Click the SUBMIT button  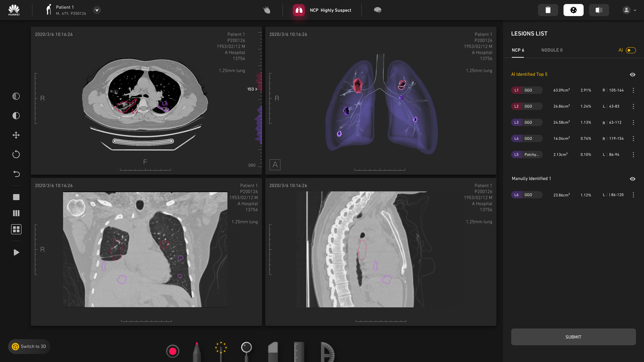click(573, 337)
